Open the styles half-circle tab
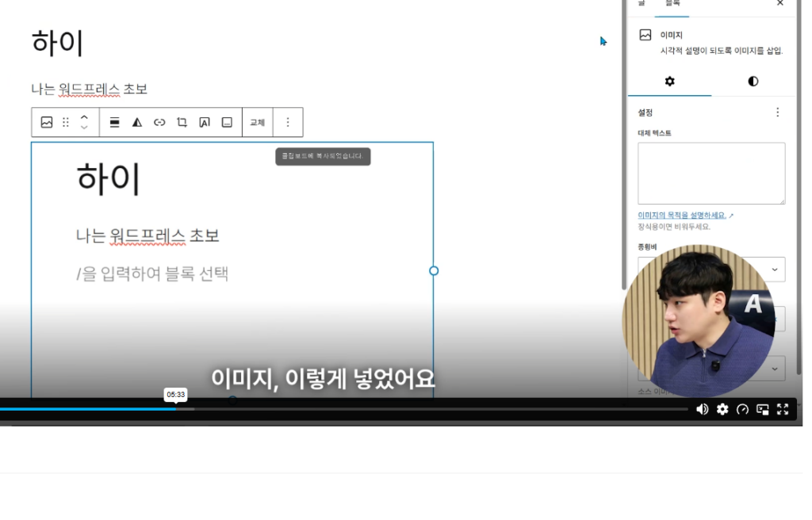Screen dimensions: 812x520 753,82
